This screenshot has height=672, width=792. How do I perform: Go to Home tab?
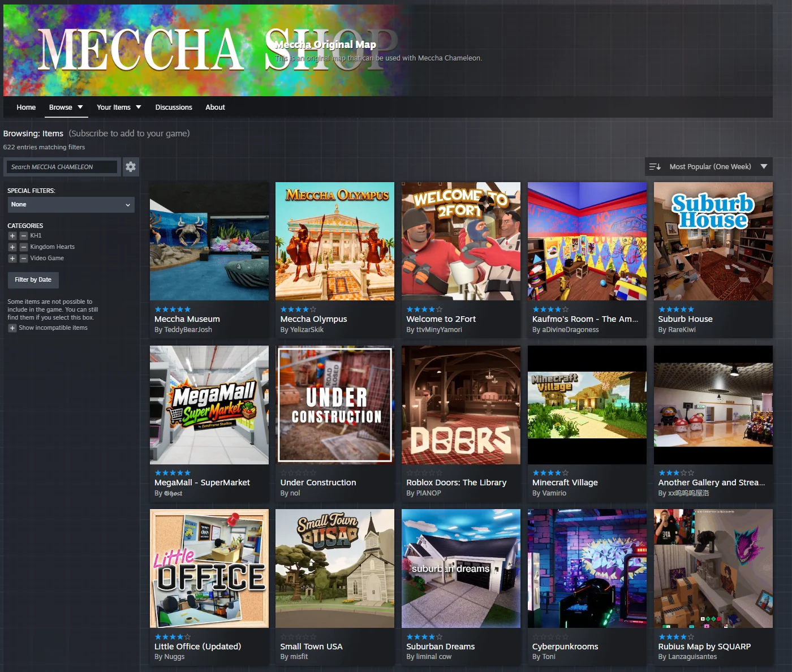pyautogui.click(x=26, y=107)
